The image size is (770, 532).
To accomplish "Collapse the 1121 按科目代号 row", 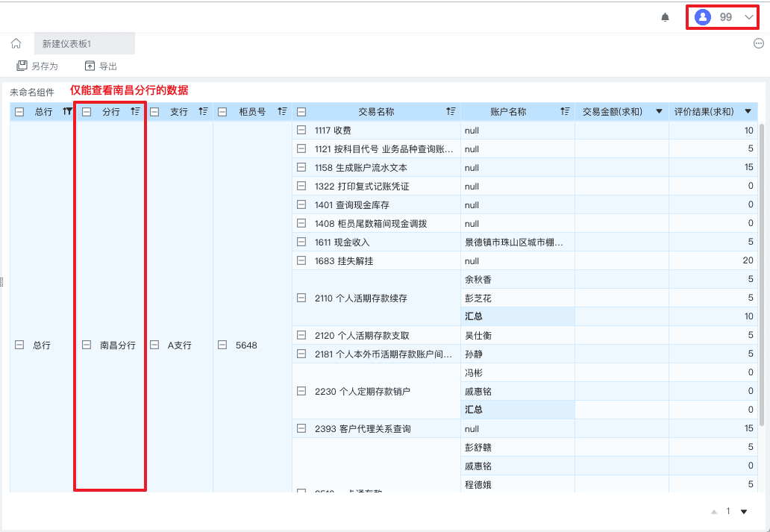I will pyautogui.click(x=301, y=148).
